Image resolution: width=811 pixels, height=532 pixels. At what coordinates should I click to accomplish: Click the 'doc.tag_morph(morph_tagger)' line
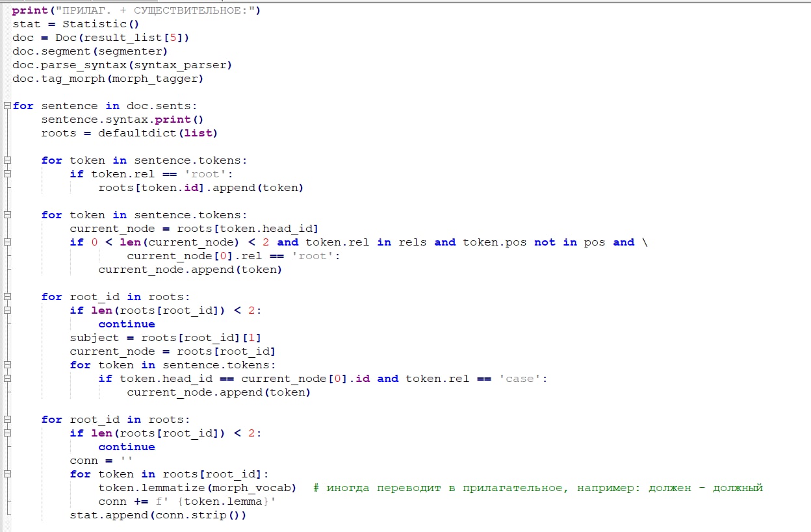pyautogui.click(x=108, y=79)
